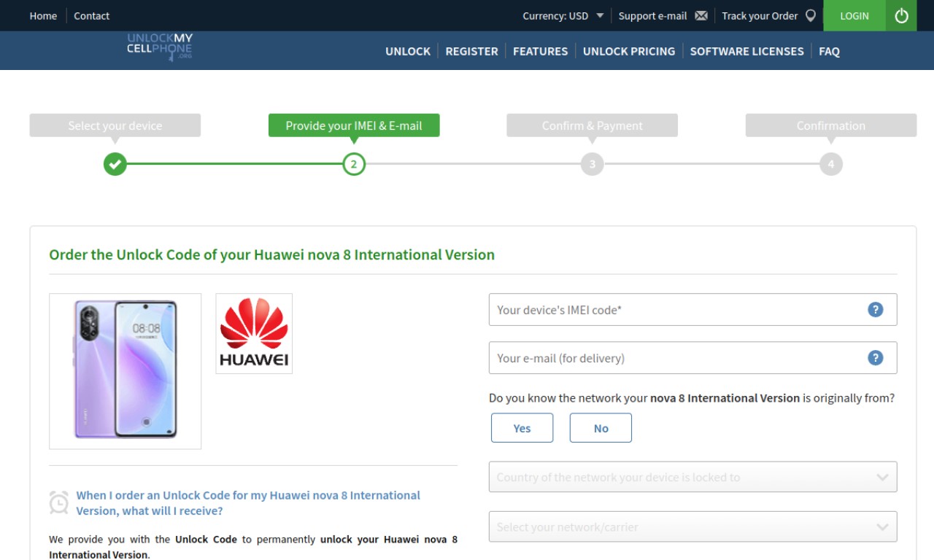
Task: Go to the REGISTER page
Action: point(471,51)
